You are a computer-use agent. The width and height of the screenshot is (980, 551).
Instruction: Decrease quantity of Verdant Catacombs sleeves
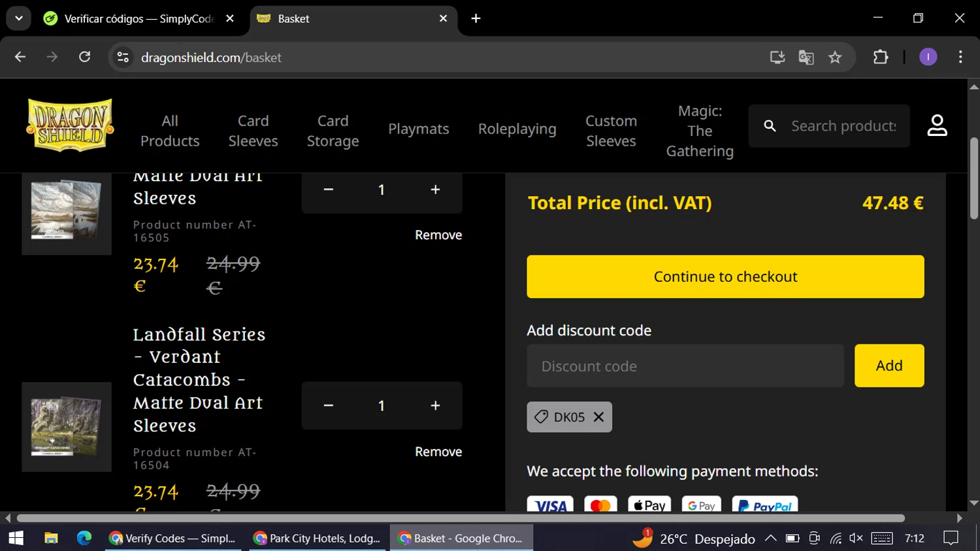[x=329, y=406]
